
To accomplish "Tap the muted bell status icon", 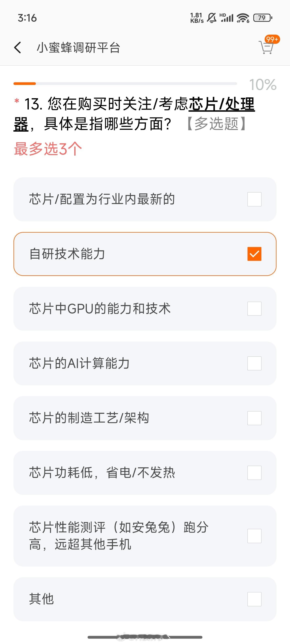I will pyautogui.click(x=212, y=18).
